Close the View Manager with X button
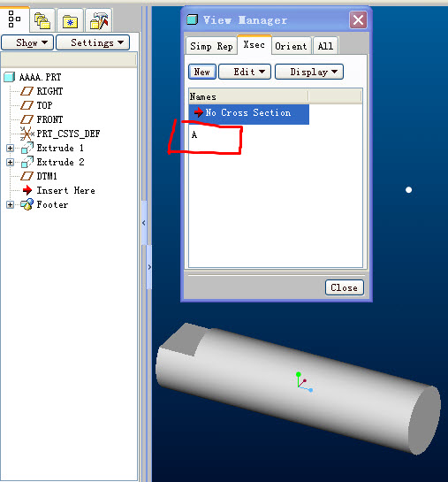Viewport: 448px width, 482px height. pyautogui.click(x=358, y=20)
